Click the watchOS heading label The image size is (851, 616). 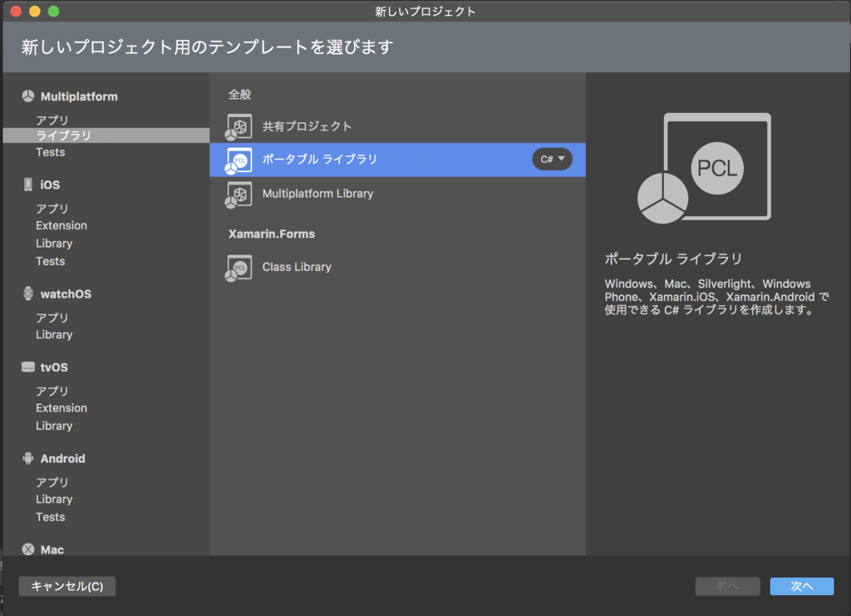pos(66,294)
